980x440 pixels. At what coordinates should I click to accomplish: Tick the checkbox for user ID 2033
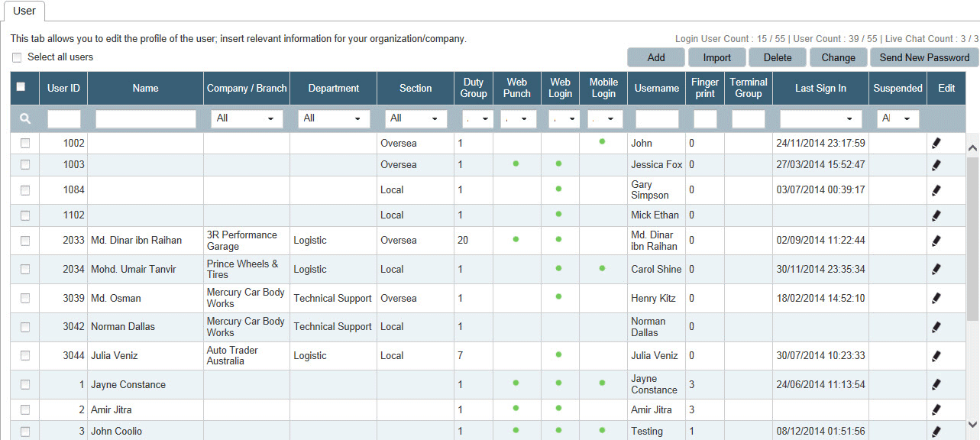pos(25,241)
